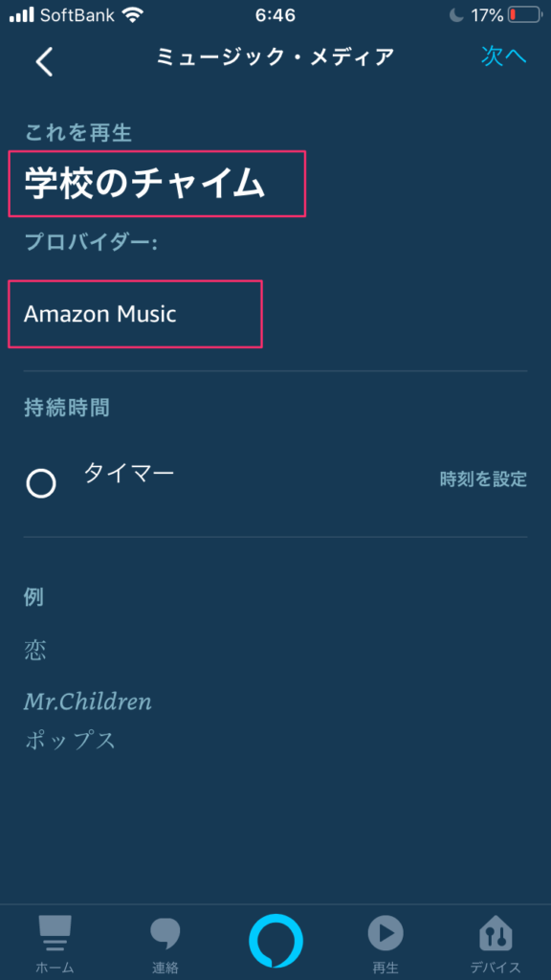Tap 時刻を設定 to set time

point(483,479)
